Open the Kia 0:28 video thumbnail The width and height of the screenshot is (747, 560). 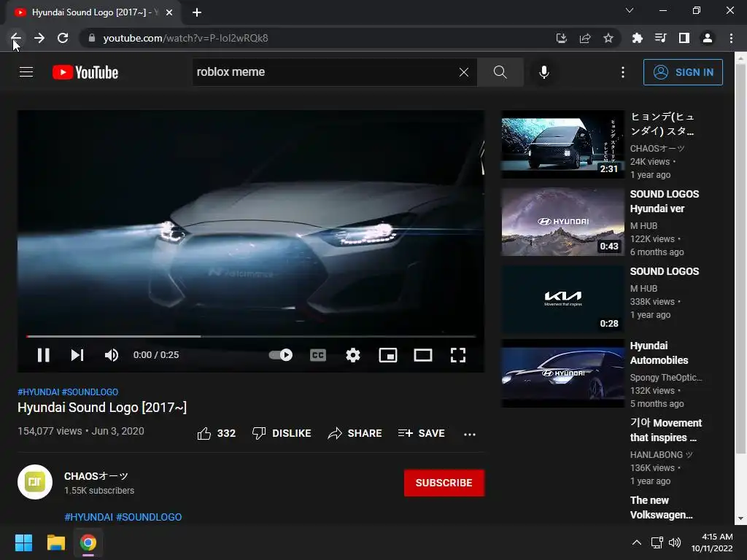point(562,299)
